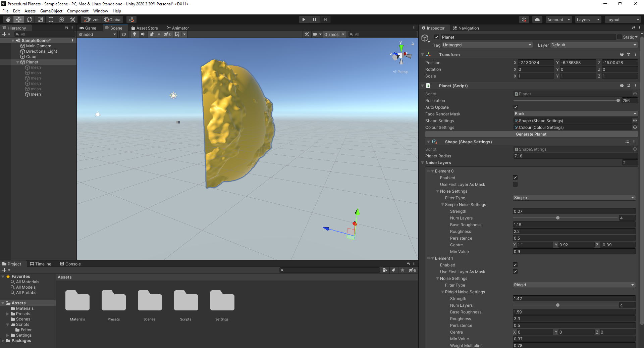Disable the Auto Update checkbox
This screenshot has height=348, width=644.
coord(516,107)
